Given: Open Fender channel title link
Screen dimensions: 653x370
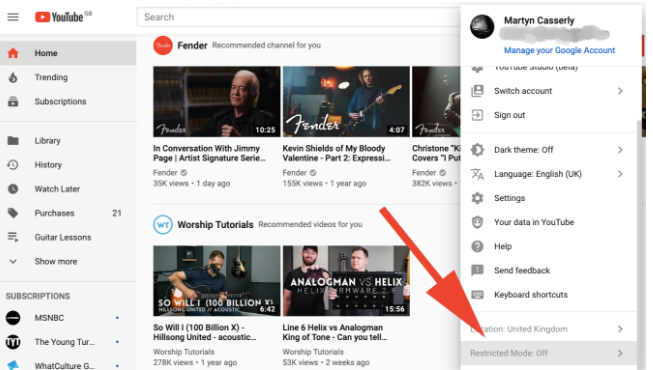Looking at the screenshot, I should 192,45.
